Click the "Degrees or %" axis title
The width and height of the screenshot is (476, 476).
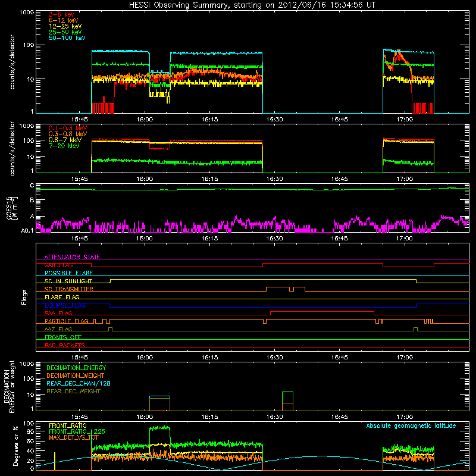15,446
